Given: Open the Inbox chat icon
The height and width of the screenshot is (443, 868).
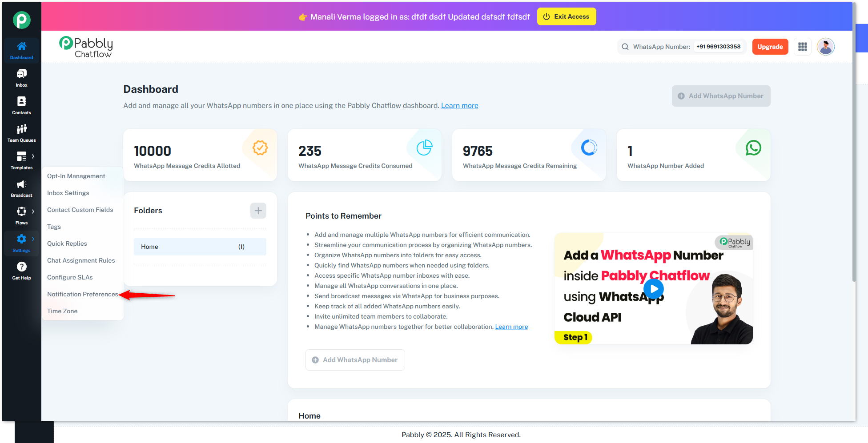Looking at the screenshot, I should pyautogui.click(x=21, y=74).
